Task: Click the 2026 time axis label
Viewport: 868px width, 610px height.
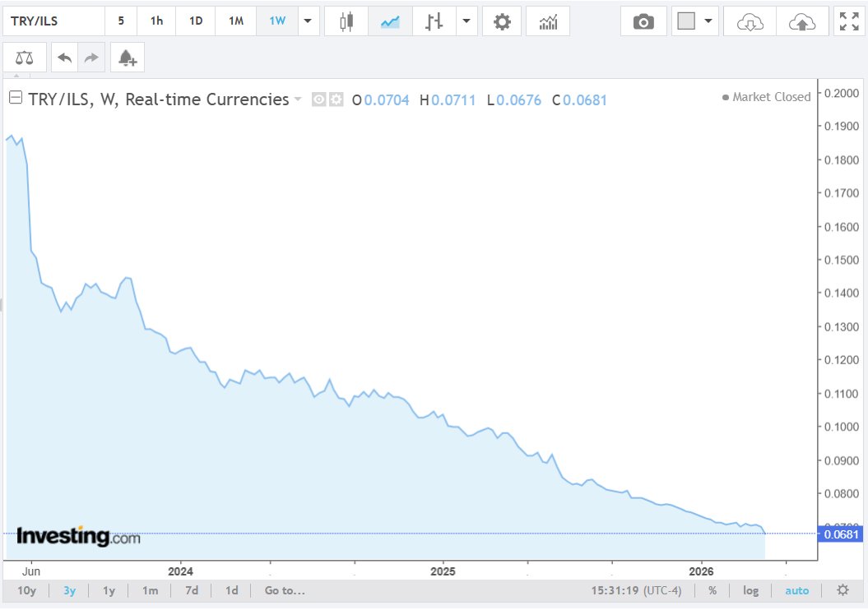Action: point(701,571)
